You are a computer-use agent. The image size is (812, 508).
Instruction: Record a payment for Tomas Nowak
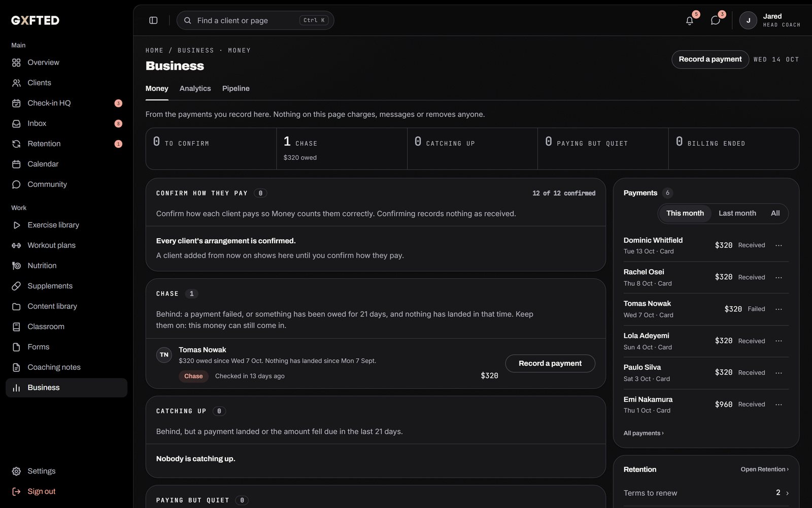[550, 363]
